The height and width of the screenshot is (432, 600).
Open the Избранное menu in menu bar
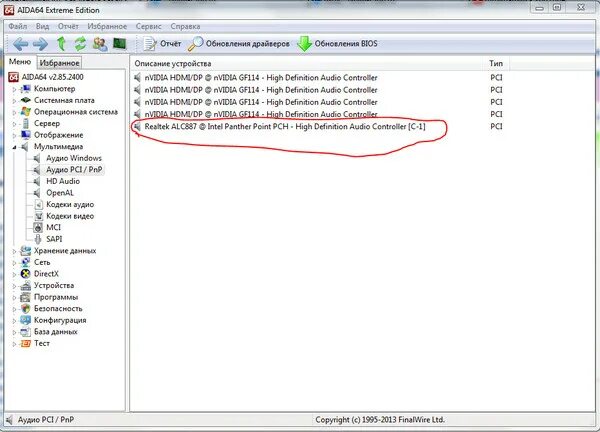107,26
